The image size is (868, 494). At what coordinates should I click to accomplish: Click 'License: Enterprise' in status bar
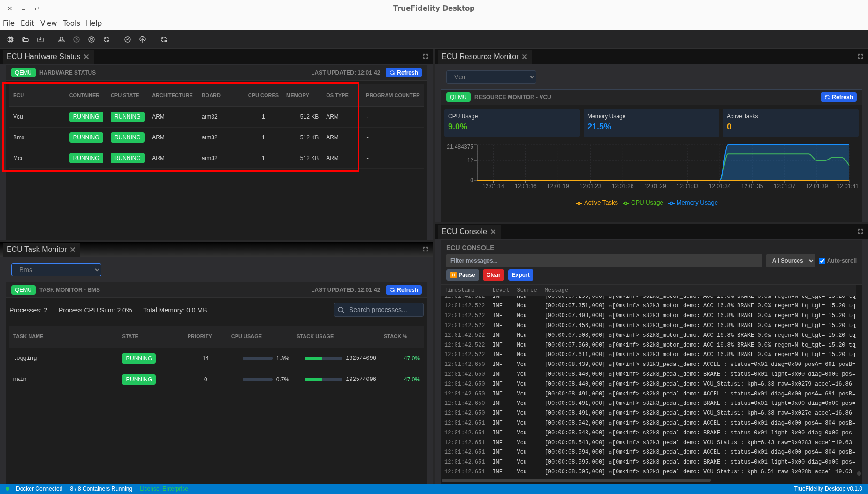click(x=164, y=489)
